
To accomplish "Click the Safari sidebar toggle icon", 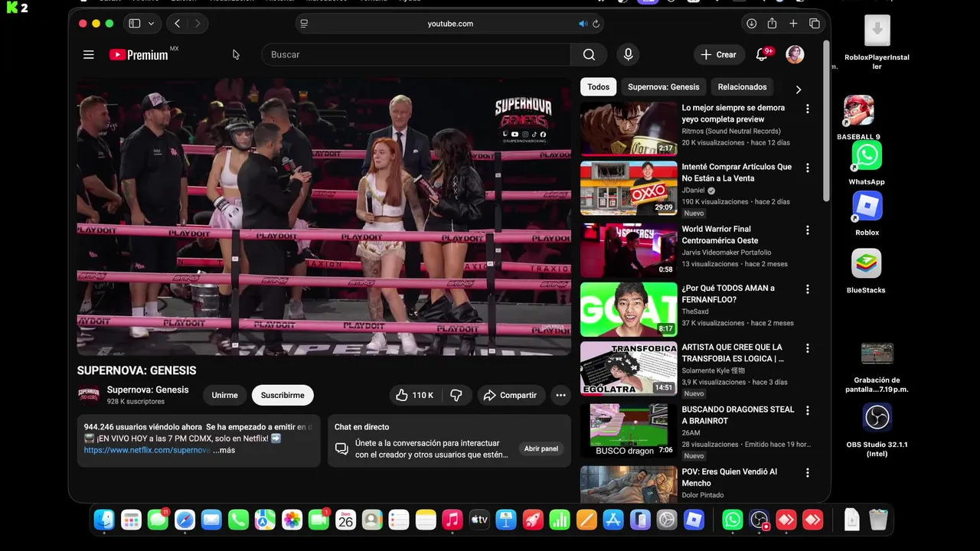I will 135,24.
